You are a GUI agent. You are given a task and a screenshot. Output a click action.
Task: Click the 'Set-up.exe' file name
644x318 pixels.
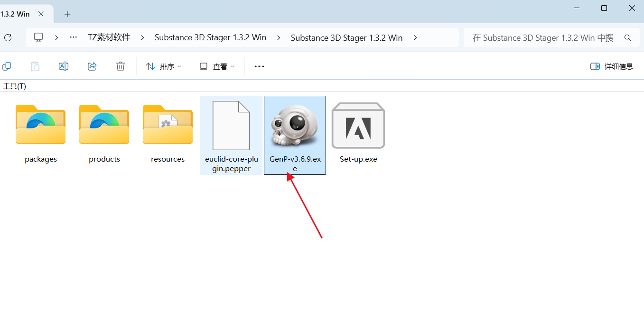(358, 159)
